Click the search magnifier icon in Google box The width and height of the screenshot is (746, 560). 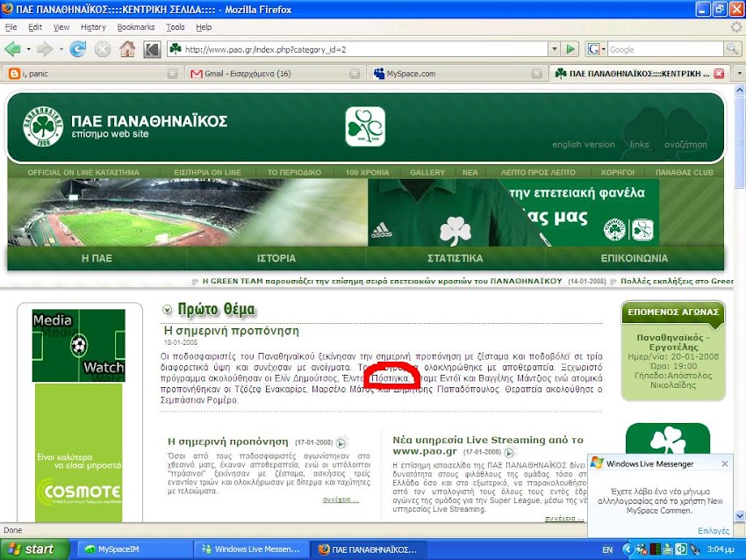[732, 49]
